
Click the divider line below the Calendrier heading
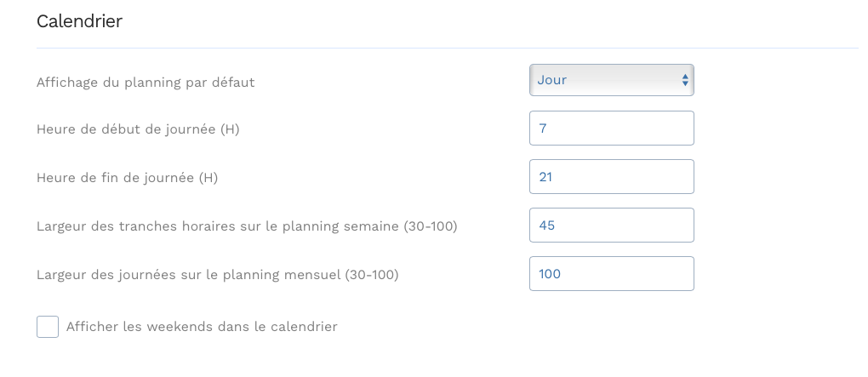[x=447, y=48]
